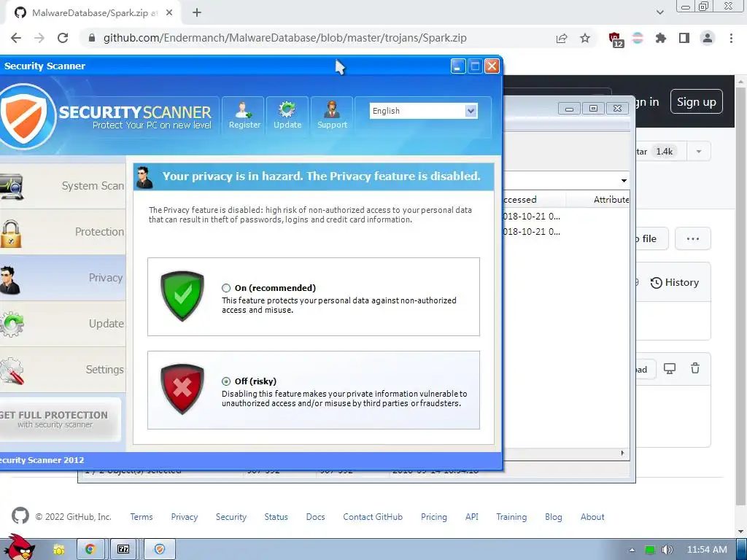Viewport: 747px width, 560px height.
Task: Select System Scan in sidebar
Action: [63, 186]
